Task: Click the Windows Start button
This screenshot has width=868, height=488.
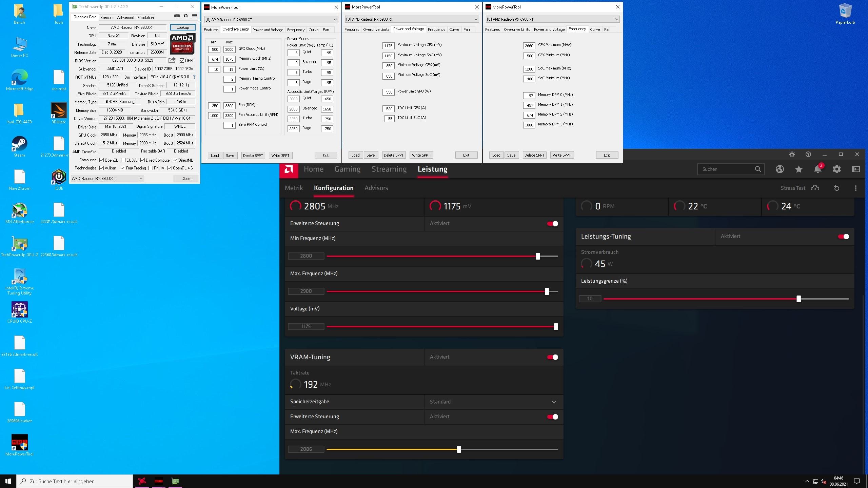Action: tap(8, 481)
